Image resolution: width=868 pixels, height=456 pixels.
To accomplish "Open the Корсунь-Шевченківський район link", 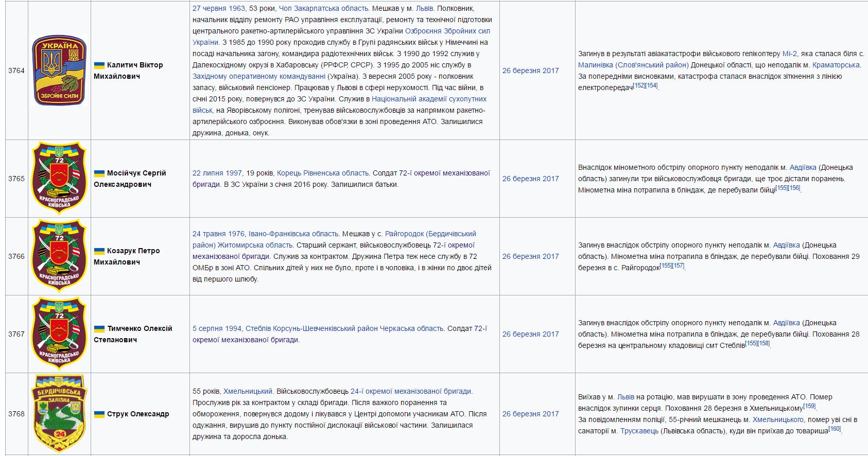I will [x=325, y=328].
